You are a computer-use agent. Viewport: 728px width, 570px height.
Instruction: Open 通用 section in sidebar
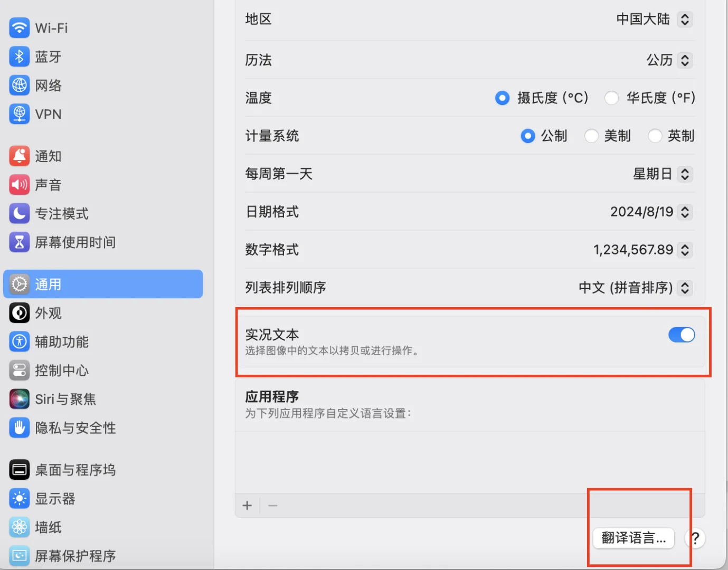[48, 284]
